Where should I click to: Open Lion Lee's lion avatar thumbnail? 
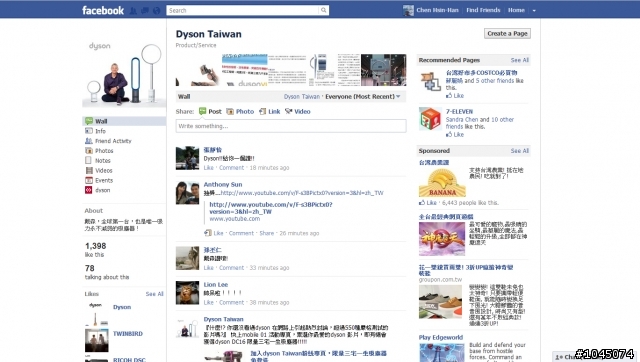pos(187,293)
